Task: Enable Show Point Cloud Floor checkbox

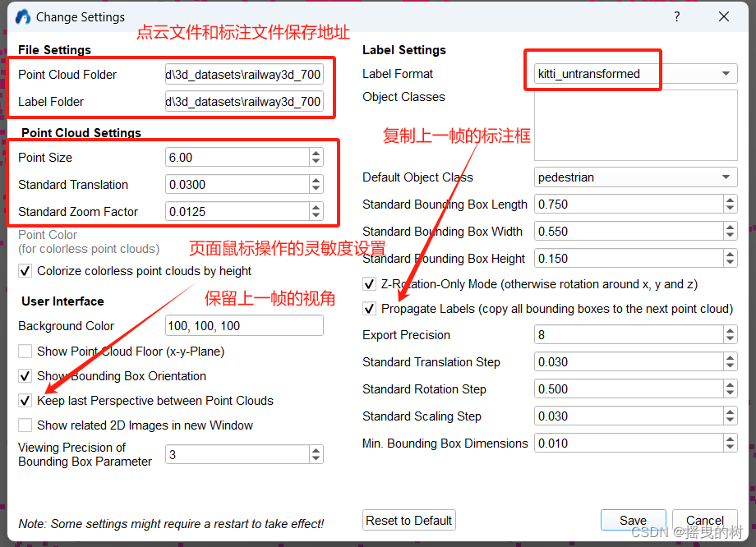Action: click(25, 352)
